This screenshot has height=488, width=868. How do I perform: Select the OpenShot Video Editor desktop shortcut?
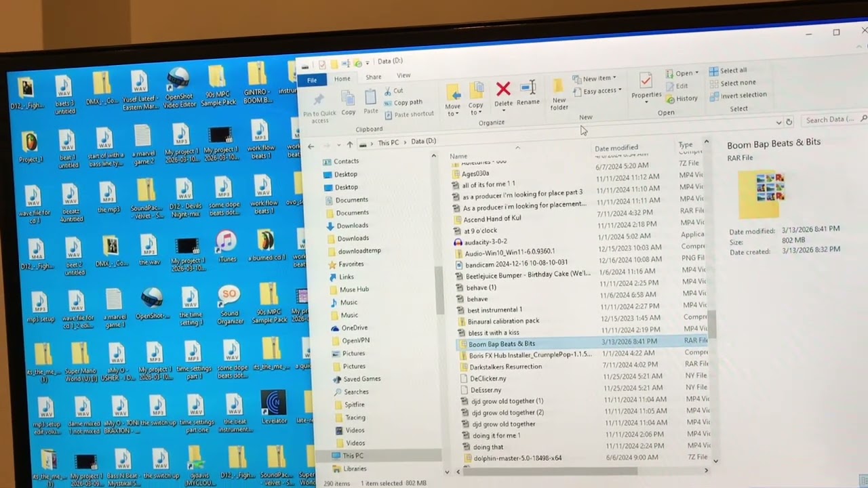[178, 88]
